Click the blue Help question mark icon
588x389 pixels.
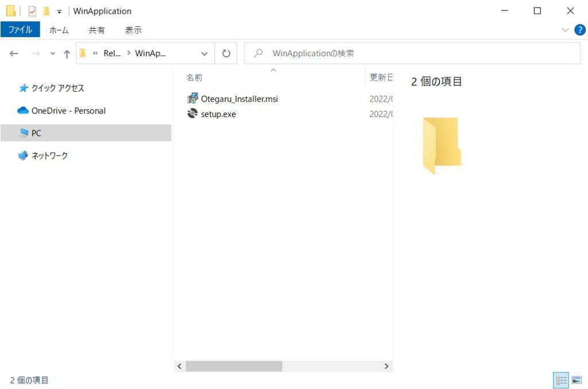[x=579, y=30]
